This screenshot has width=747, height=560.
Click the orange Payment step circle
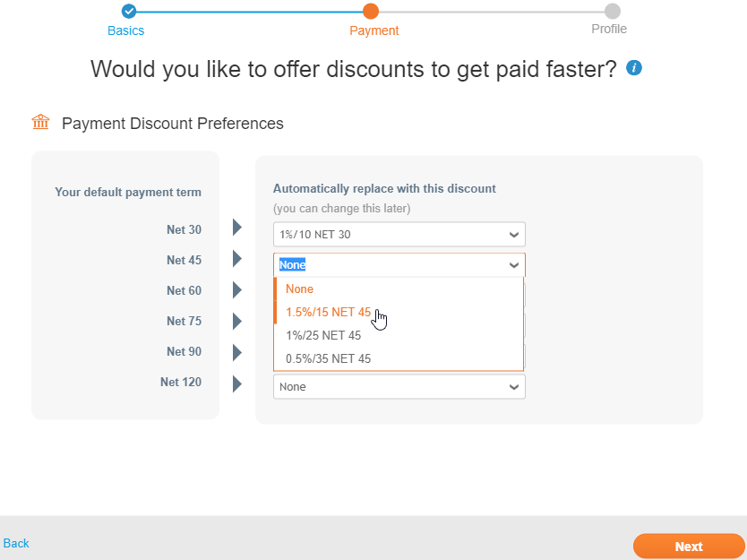370,11
